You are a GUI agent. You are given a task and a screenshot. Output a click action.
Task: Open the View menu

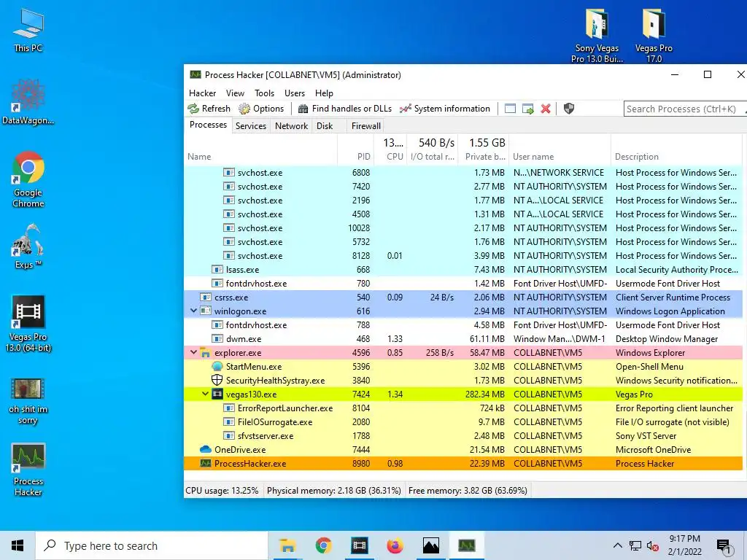(x=235, y=93)
